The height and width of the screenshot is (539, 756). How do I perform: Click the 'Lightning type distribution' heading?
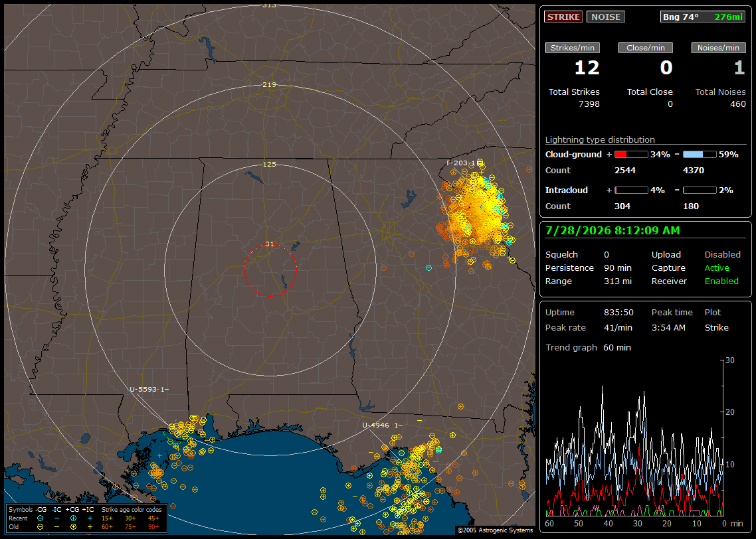coord(600,139)
